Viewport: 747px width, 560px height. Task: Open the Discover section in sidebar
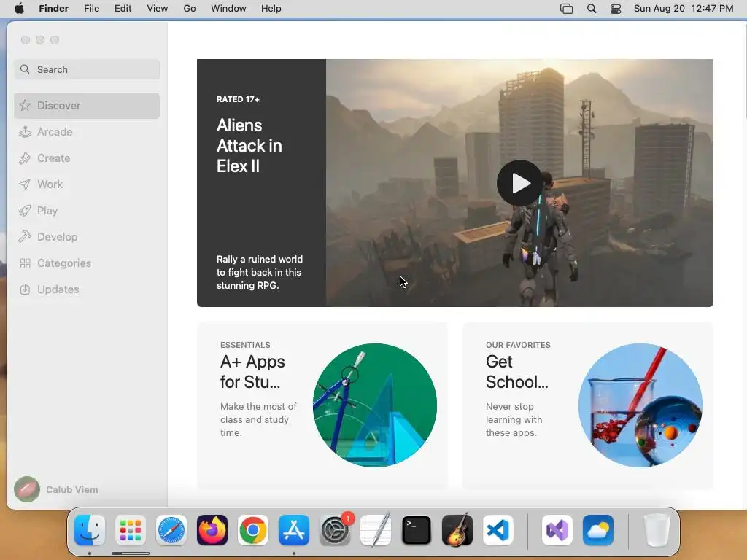(87, 106)
